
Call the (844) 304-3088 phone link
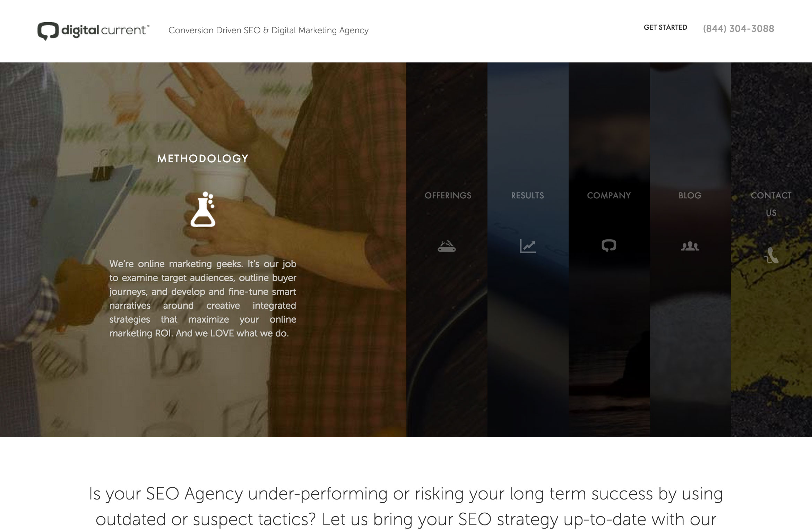click(738, 28)
